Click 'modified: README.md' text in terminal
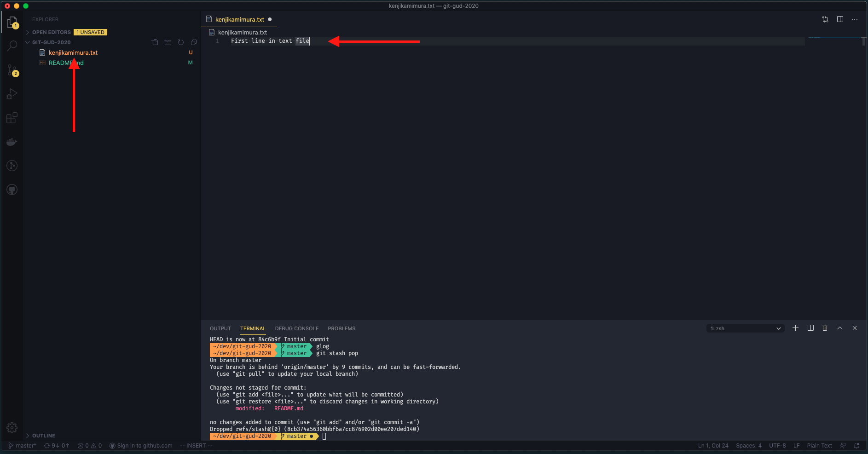 [269, 408]
